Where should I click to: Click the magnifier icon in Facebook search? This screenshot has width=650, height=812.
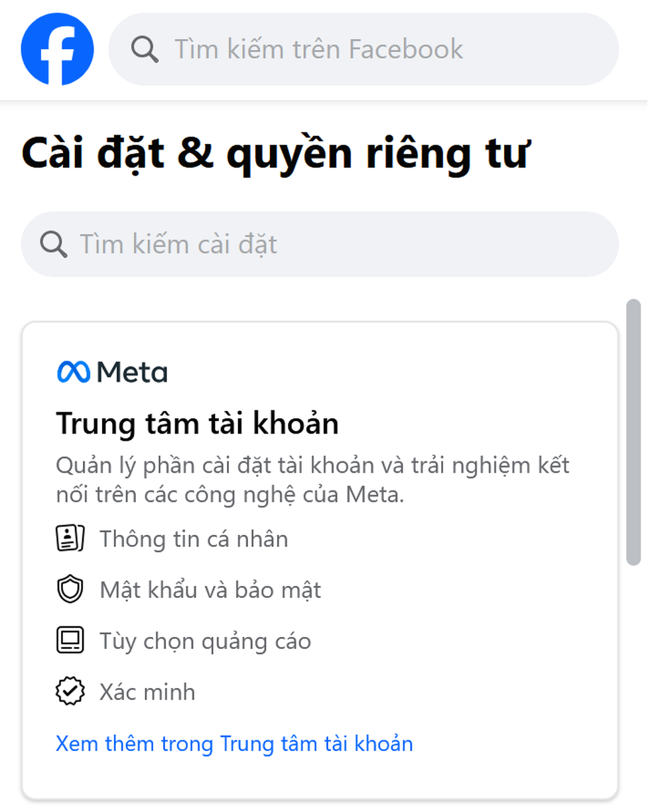[145, 49]
